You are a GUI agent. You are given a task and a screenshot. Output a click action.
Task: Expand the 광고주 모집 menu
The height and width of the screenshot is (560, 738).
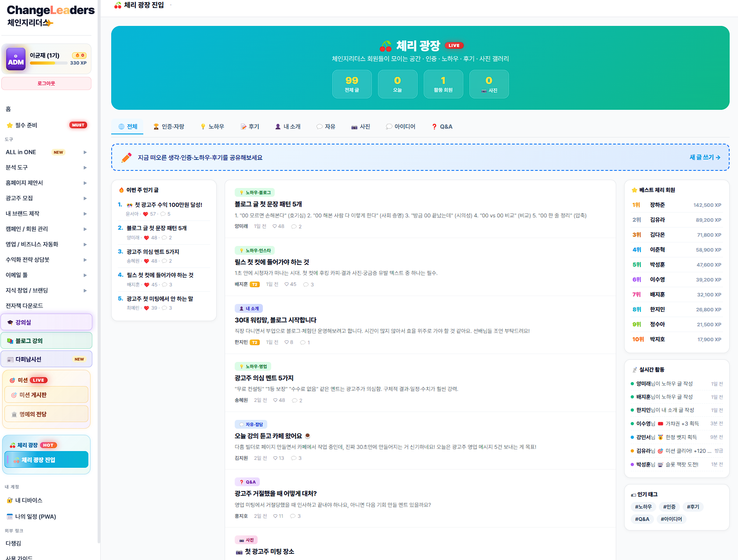click(x=46, y=199)
